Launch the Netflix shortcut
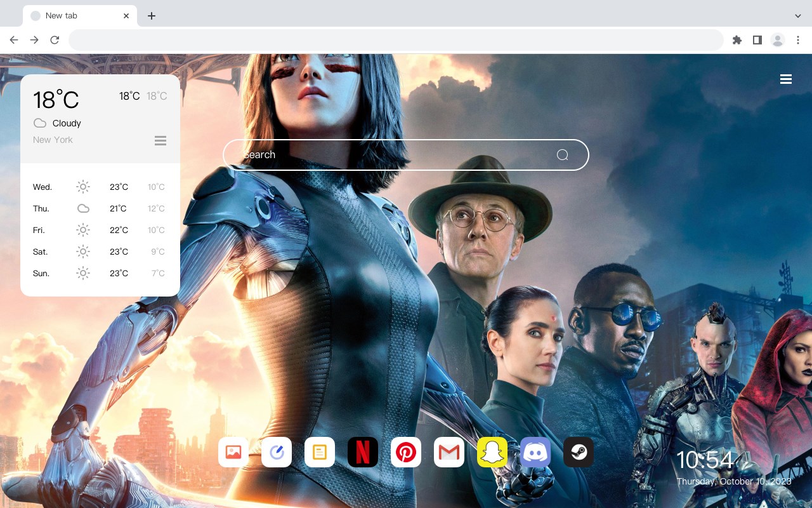 pyautogui.click(x=363, y=452)
